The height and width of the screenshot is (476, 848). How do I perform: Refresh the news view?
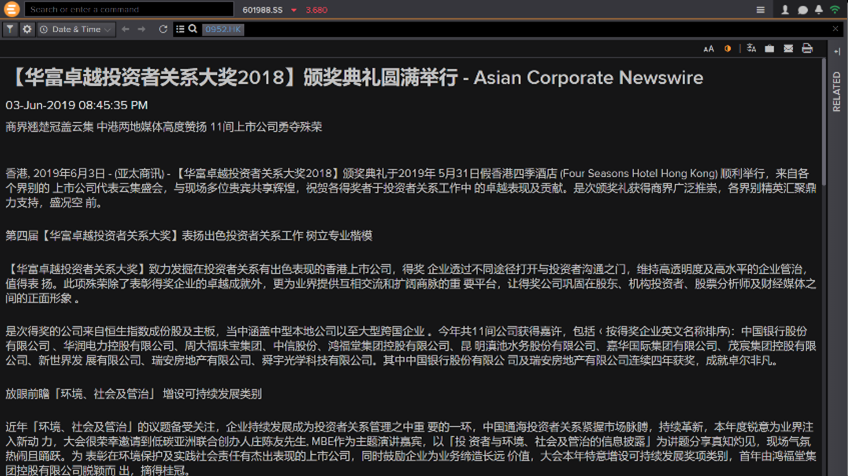click(163, 29)
